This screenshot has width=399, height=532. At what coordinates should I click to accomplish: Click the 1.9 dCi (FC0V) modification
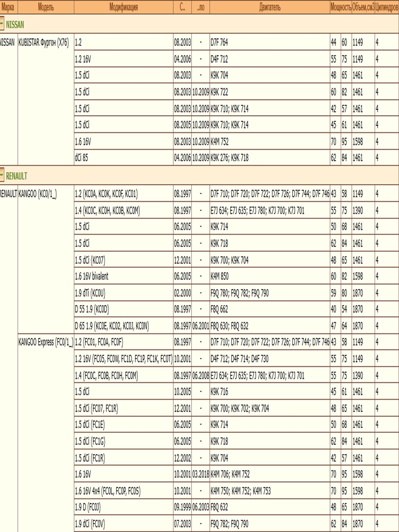(x=90, y=523)
